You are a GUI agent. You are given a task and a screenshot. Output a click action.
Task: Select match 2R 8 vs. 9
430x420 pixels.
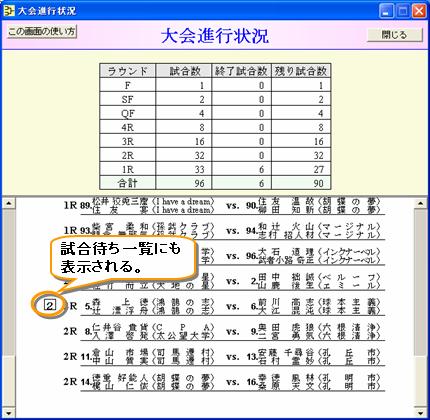pyautogui.click(x=223, y=331)
